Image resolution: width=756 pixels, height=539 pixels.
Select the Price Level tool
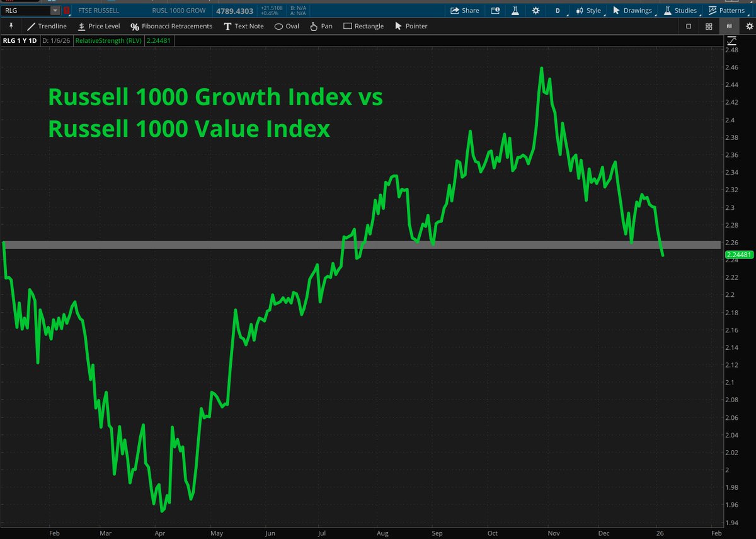click(x=99, y=26)
